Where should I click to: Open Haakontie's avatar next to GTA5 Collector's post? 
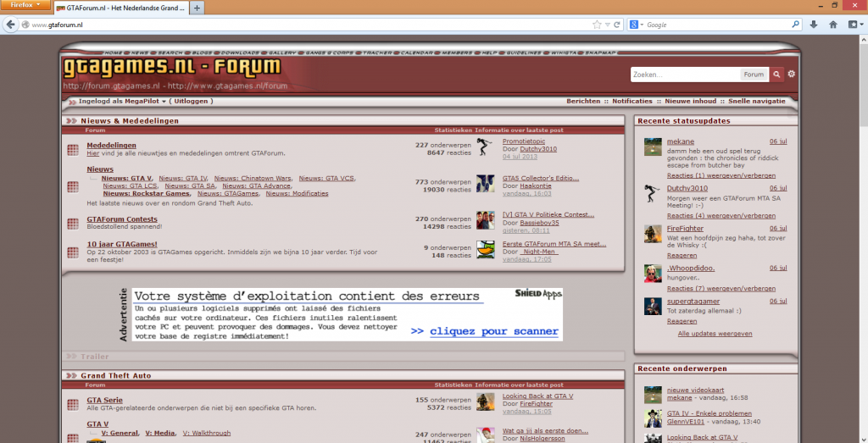pyautogui.click(x=486, y=183)
